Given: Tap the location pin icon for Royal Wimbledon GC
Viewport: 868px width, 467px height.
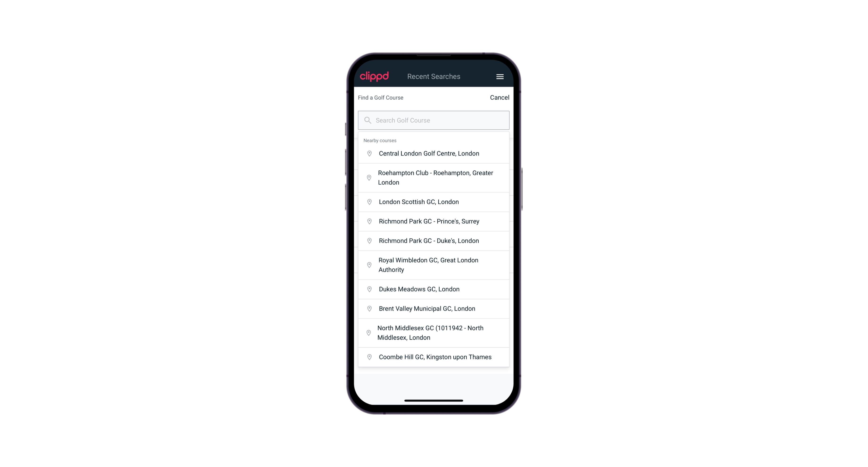Looking at the screenshot, I should 368,265.
